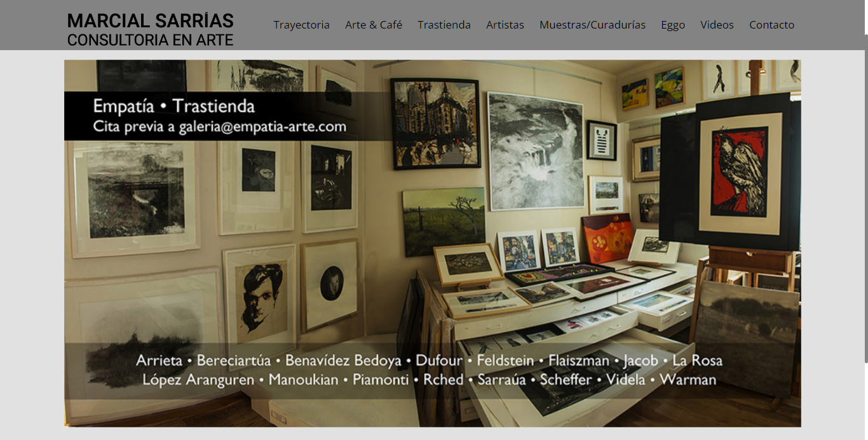
Task: Click the Empatía Trastienda banner heading
Action: click(x=173, y=105)
